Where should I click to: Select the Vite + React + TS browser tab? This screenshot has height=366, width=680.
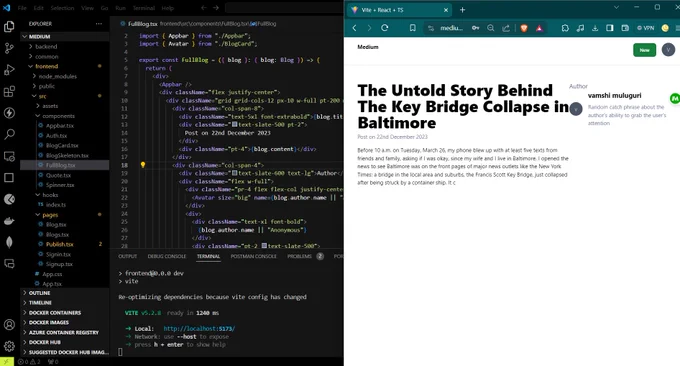coord(399,10)
